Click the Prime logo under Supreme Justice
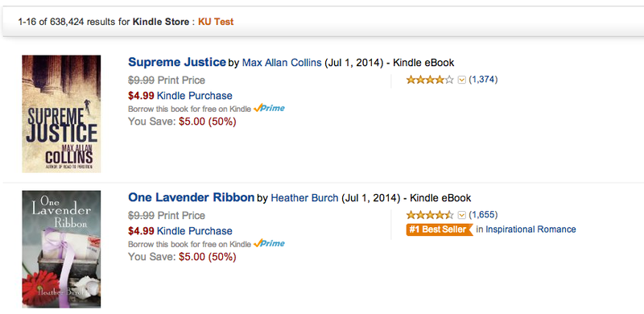Screen dimensions: 644x314 coord(269,109)
